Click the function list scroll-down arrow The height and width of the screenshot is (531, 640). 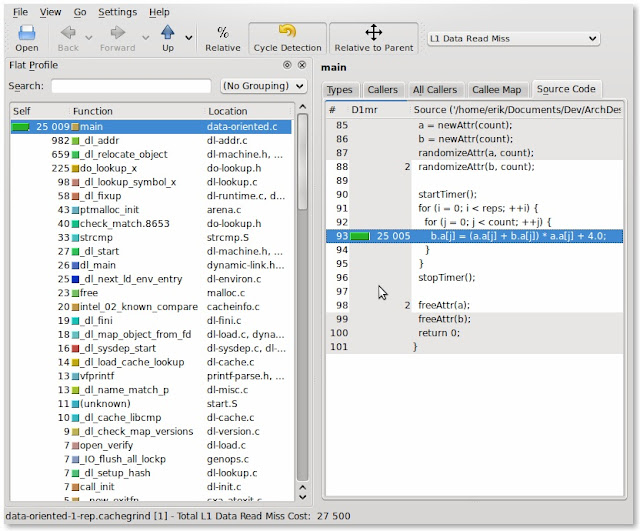[302, 497]
